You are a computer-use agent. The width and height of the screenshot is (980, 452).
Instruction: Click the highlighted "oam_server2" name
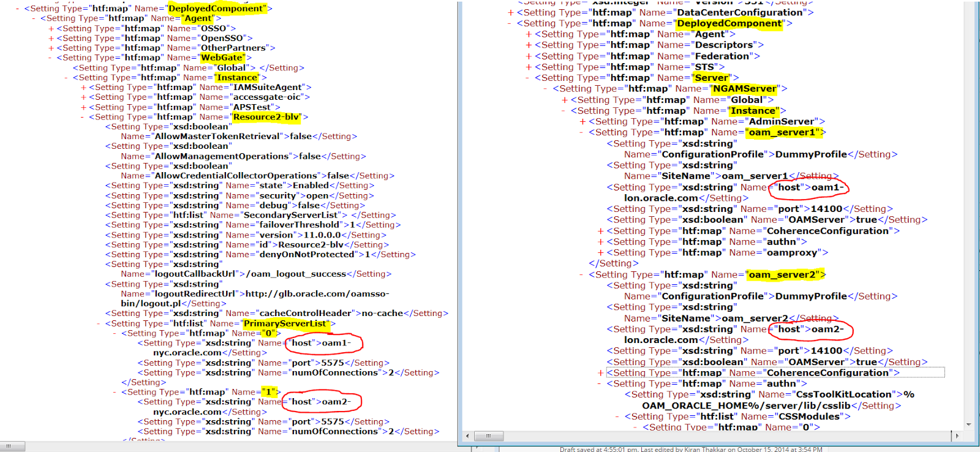pos(782,274)
